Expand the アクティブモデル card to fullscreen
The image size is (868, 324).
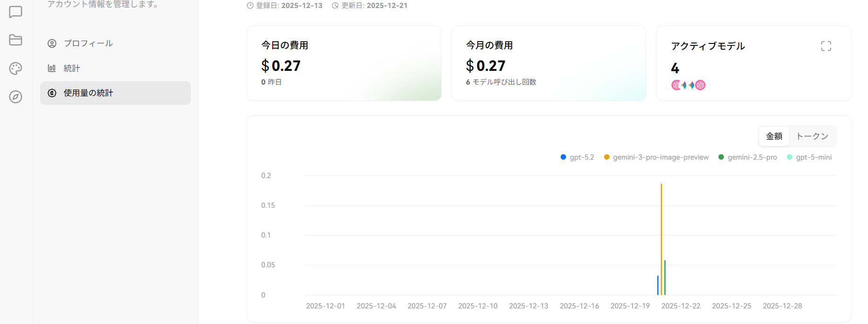pyautogui.click(x=826, y=46)
